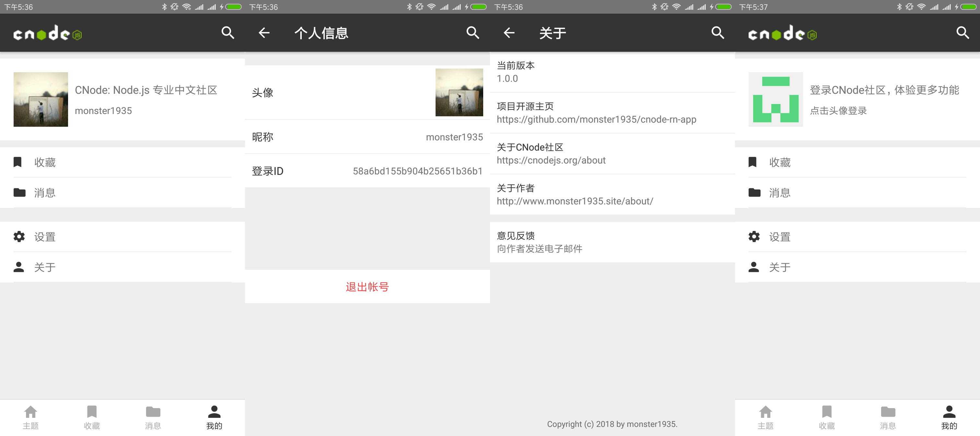Tap green pixel avatar to log in
This screenshot has width=980, height=436.
click(776, 99)
